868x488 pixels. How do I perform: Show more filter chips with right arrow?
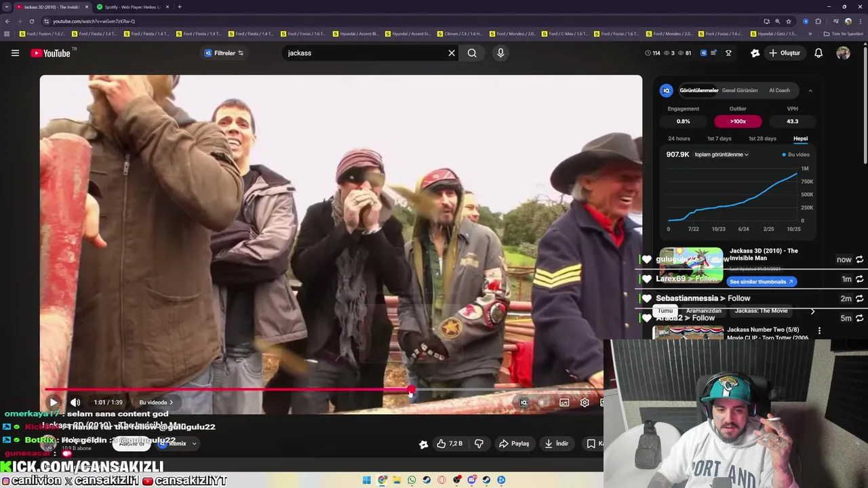812,311
